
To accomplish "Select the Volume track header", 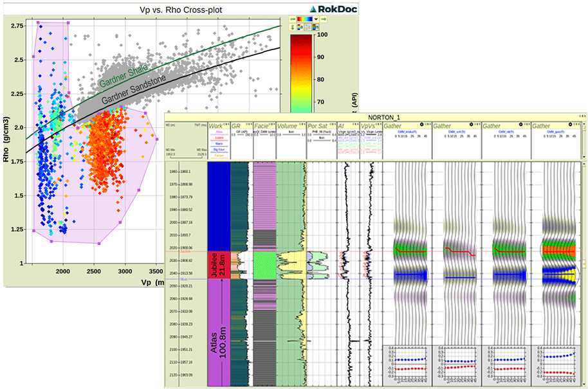I will pyautogui.click(x=287, y=126).
